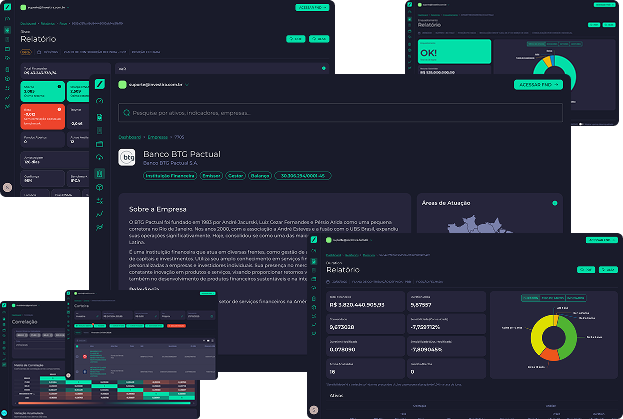Go to Dashboard breadcrumb link

pos(128,138)
